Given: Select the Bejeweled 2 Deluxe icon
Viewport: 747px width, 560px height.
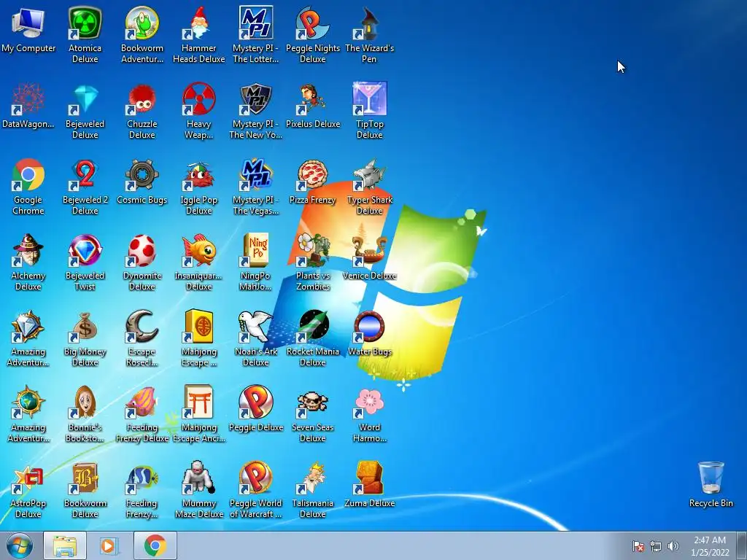Looking at the screenshot, I should (85, 174).
